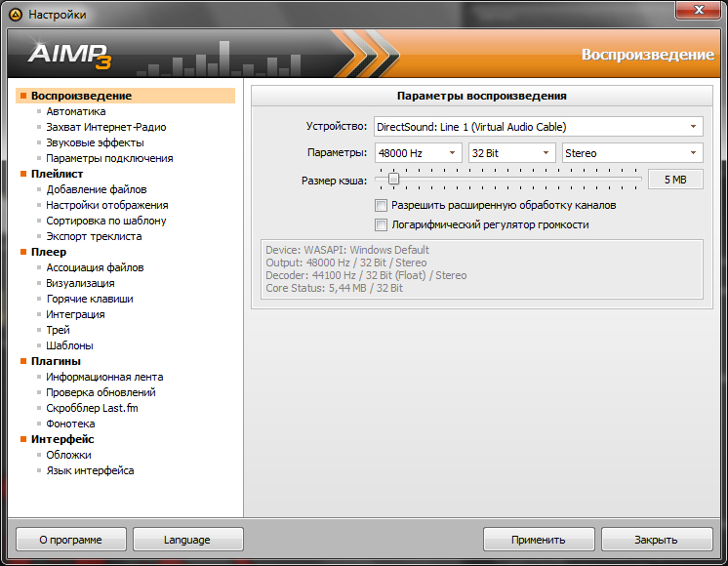Open the Шаблоны settings page

pos(69,345)
